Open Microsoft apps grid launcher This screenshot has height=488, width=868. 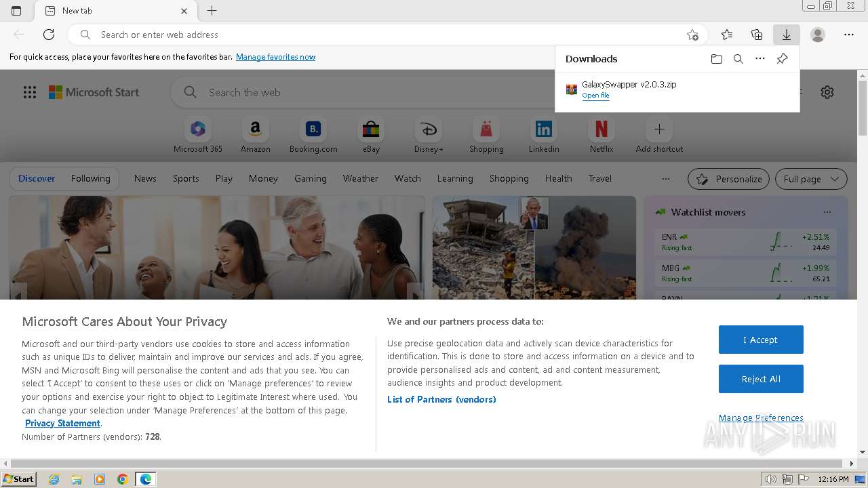[x=30, y=92]
